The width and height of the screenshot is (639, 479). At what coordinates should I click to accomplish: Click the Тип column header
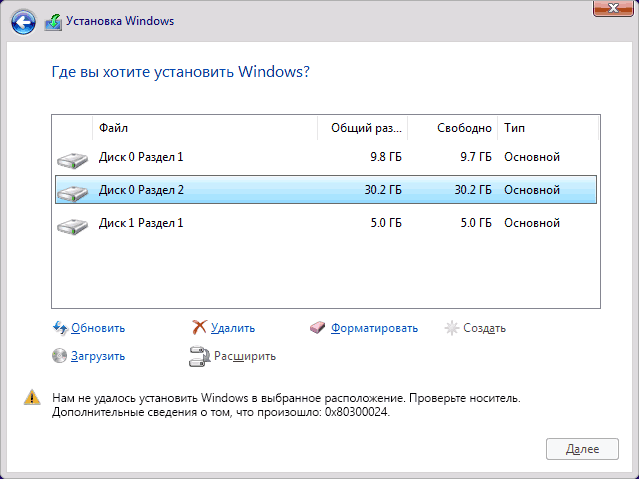click(548, 128)
